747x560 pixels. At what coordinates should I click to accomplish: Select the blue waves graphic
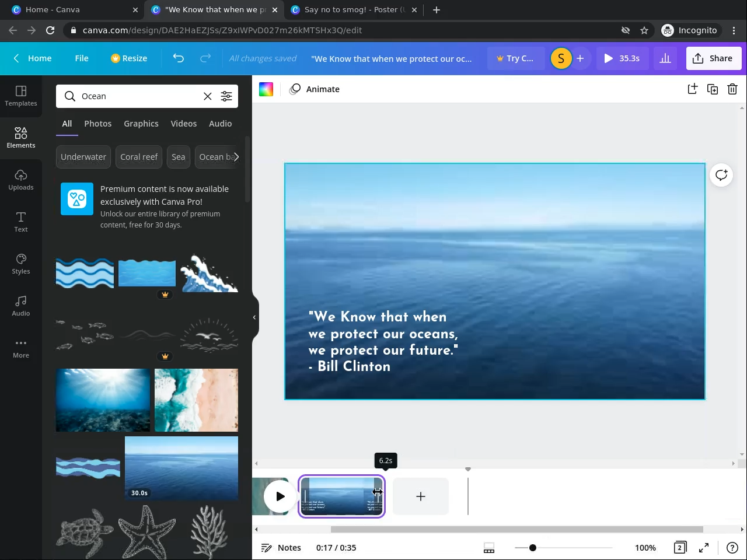pyautogui.click(x=85, y=273)
